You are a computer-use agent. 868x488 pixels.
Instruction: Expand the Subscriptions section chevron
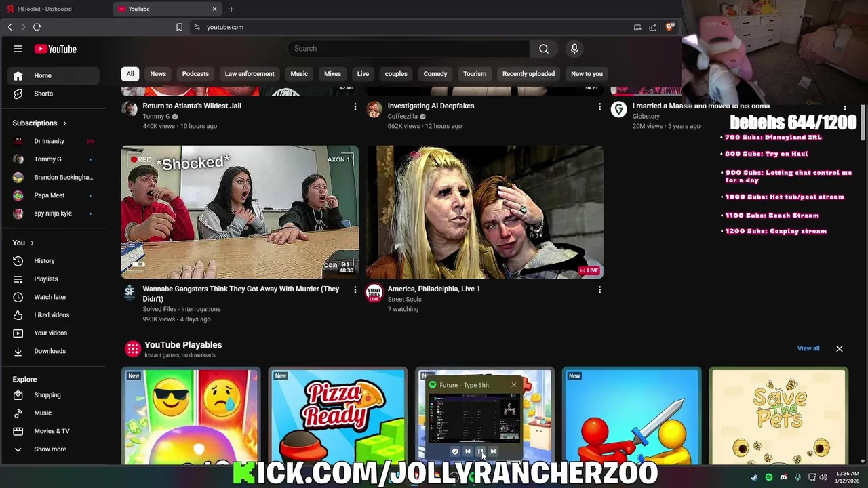click(x=64, y=123)
